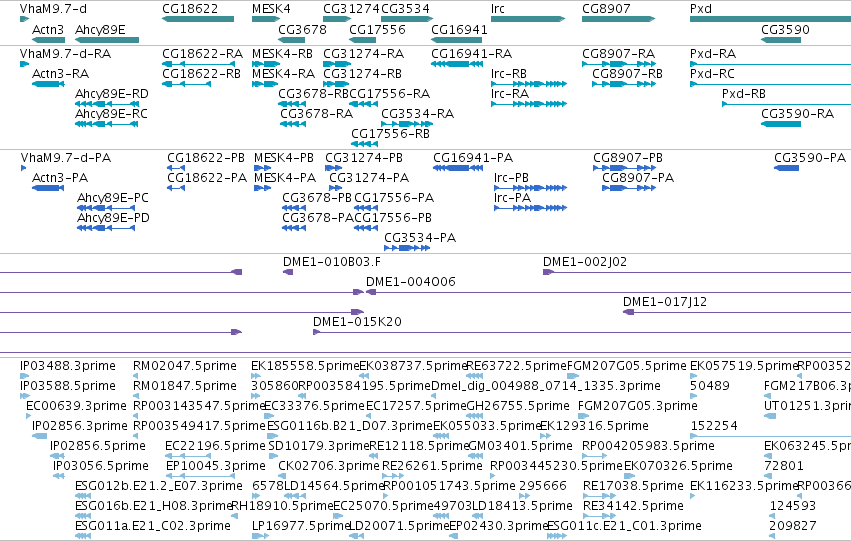Viewport: 851px width, 541px height.
Task: Select the Irc gene arrow
Action: (528, 19)
